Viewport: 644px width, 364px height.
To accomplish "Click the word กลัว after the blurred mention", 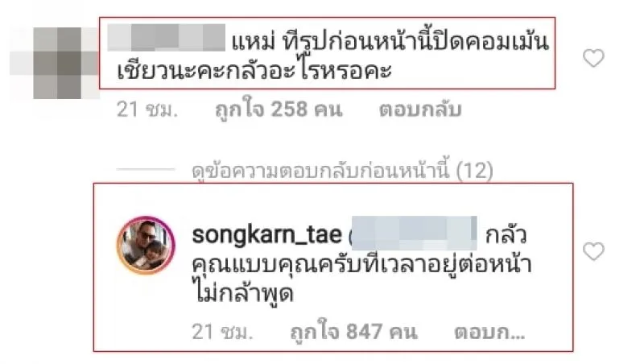I will tap(506, 235).
